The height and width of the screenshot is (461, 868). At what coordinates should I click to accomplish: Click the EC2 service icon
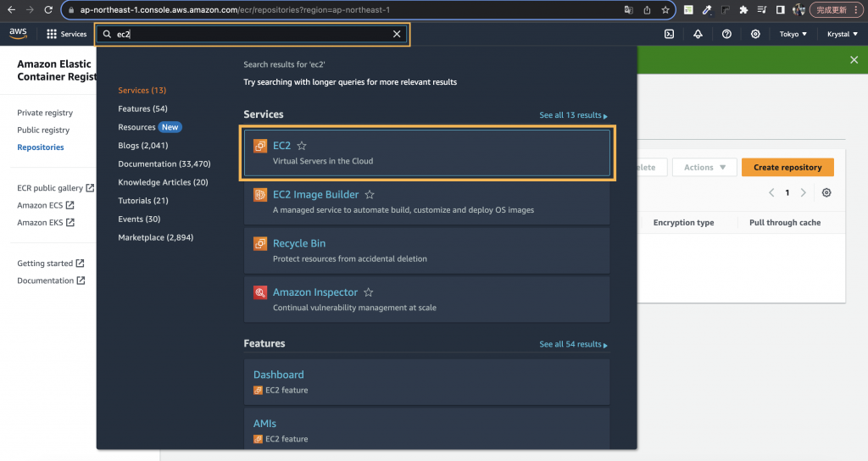click(260, 146)
